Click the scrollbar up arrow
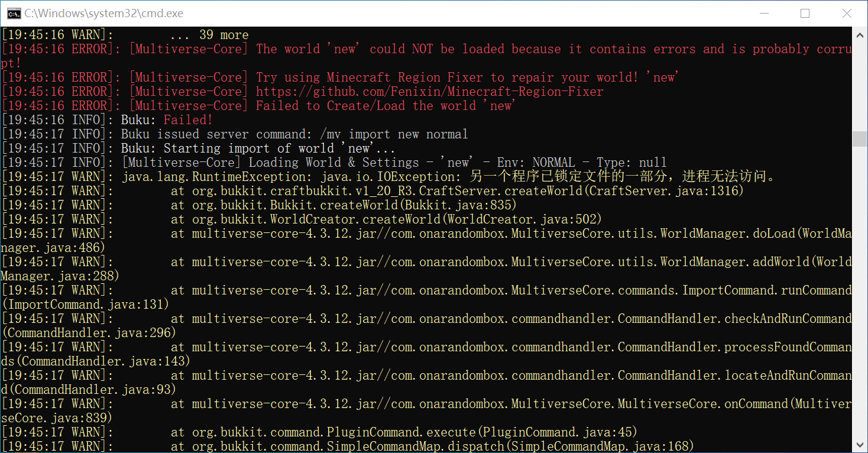This screenshot has height=453, width=868. point(860,35)
